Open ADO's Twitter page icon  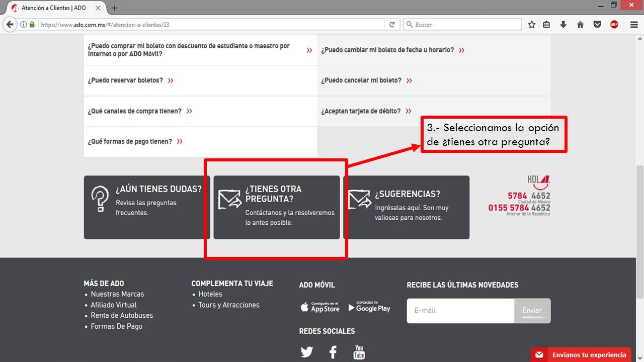(307, 352)
